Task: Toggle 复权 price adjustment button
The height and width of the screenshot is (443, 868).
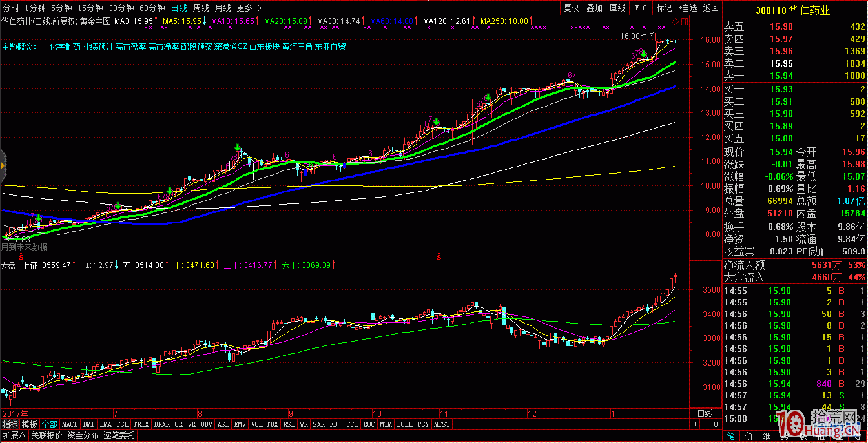Action: (571, 8)
